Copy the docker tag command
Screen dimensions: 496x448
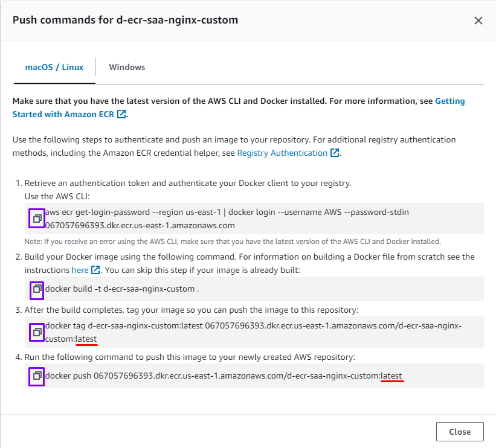point(37,332)
